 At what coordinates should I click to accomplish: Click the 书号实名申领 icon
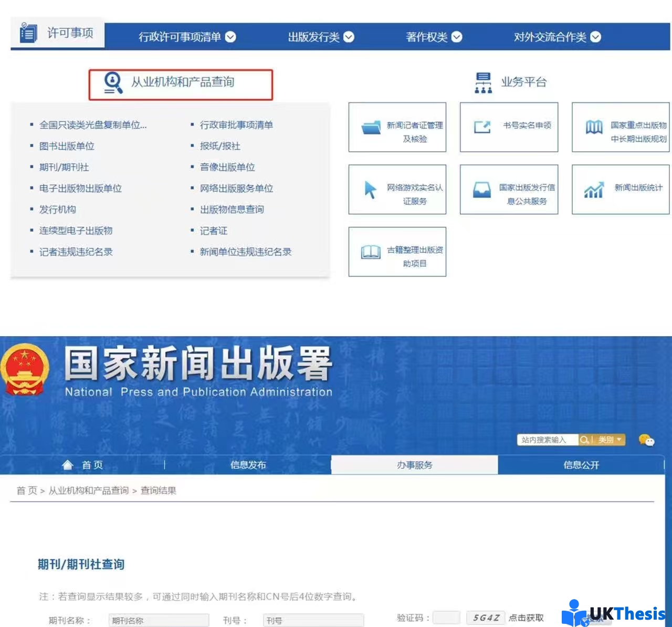click(x=481, y=127)
